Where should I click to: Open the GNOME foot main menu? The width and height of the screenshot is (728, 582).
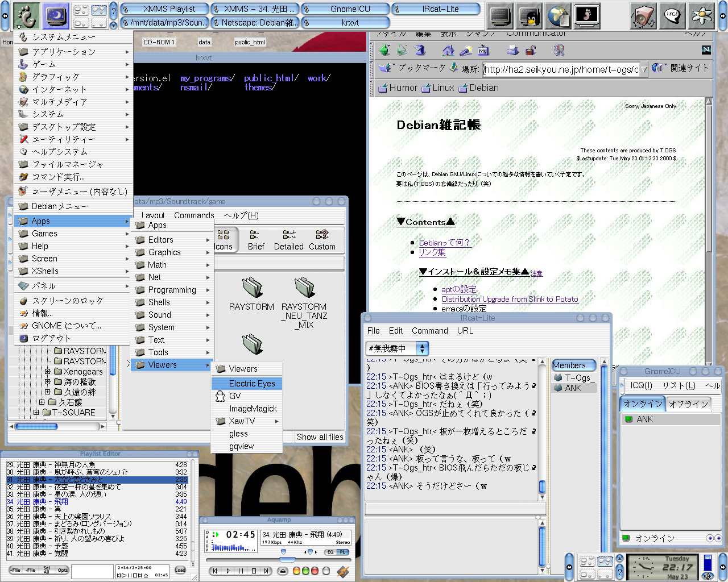pyautogui.click(x=26, y=15)
